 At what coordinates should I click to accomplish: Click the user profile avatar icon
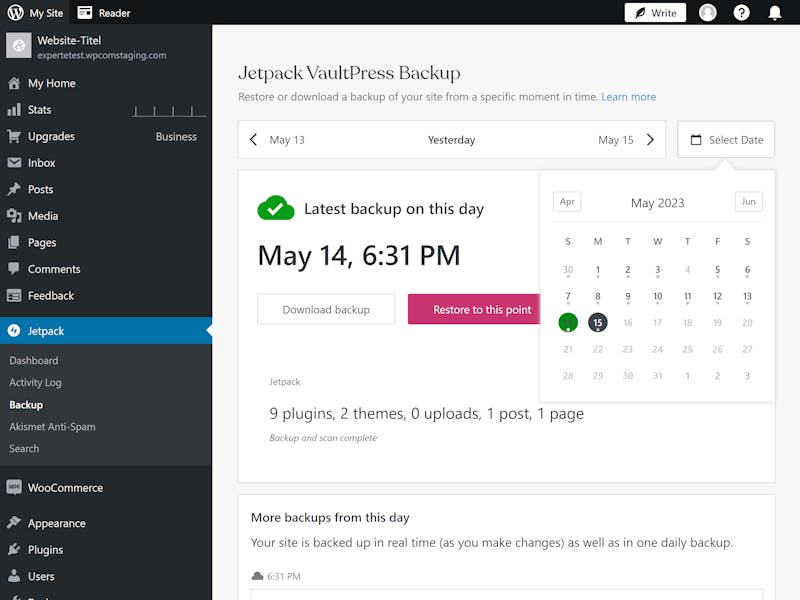[708, 12]
